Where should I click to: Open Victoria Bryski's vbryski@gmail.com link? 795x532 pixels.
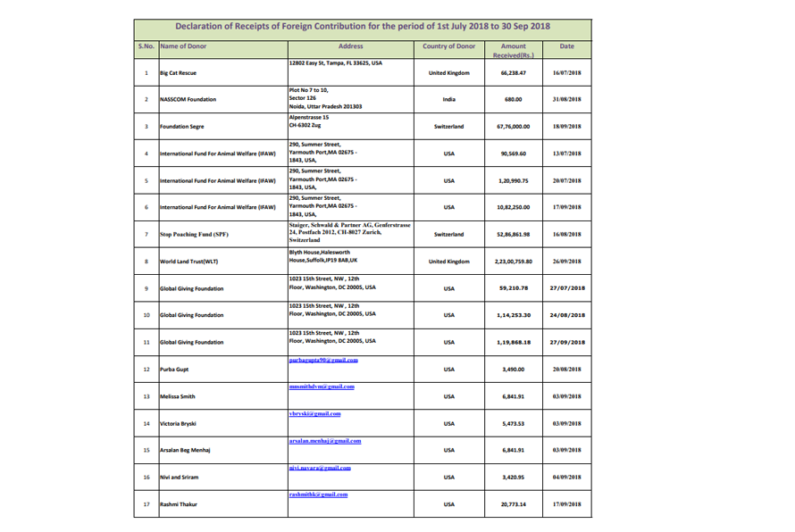[x=314, y=413]
